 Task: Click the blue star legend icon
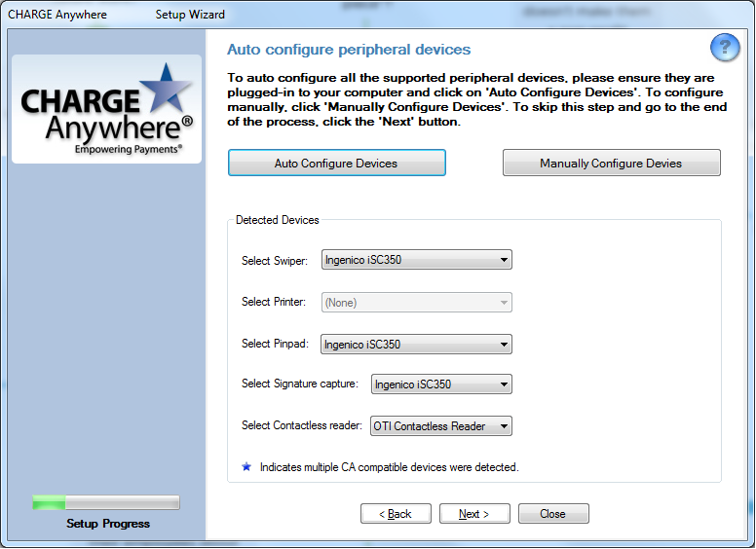coord(246,467)
